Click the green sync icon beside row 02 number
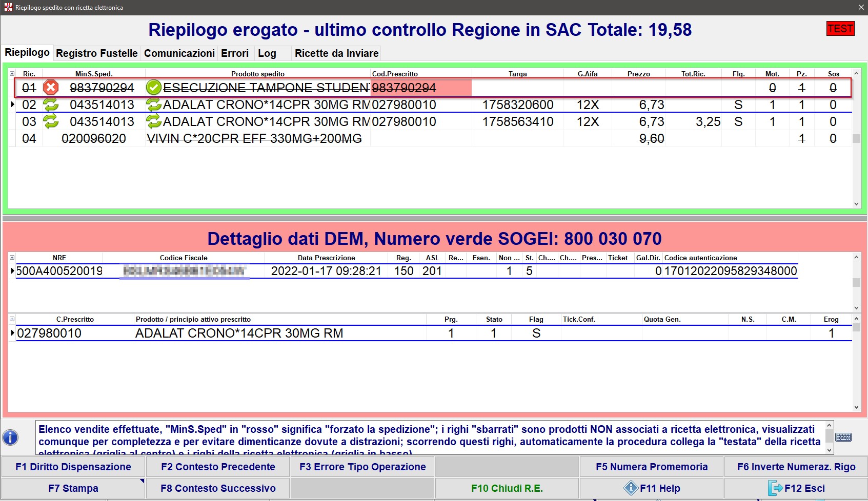This screenshot has width=868, height=501. coord(51,105)
